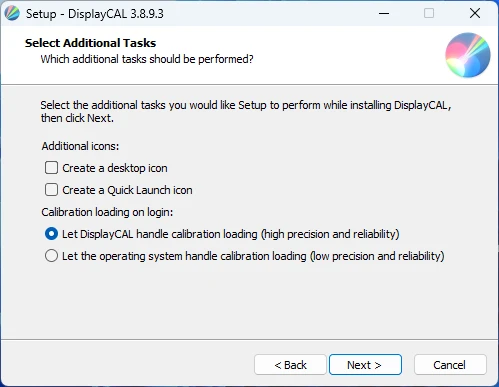This screenshot has width=499, height=387.
Task: Click the DisplayCAL icon in title bar
Action: pyautogui.click(x=12, y=13)
